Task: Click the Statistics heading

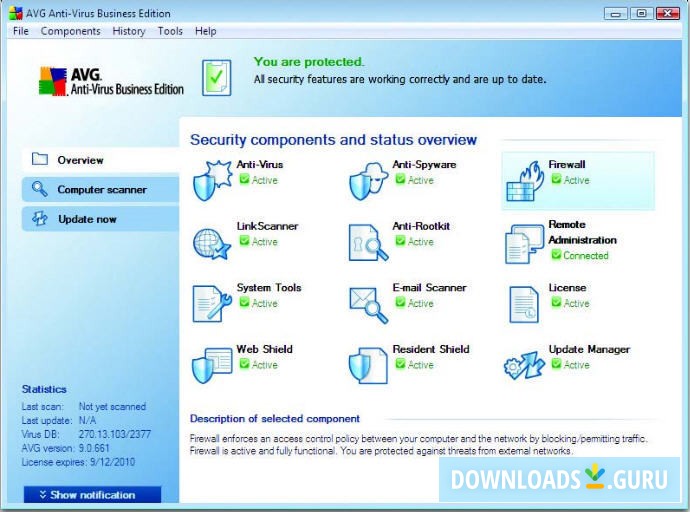Action: (x=44, y=389)
